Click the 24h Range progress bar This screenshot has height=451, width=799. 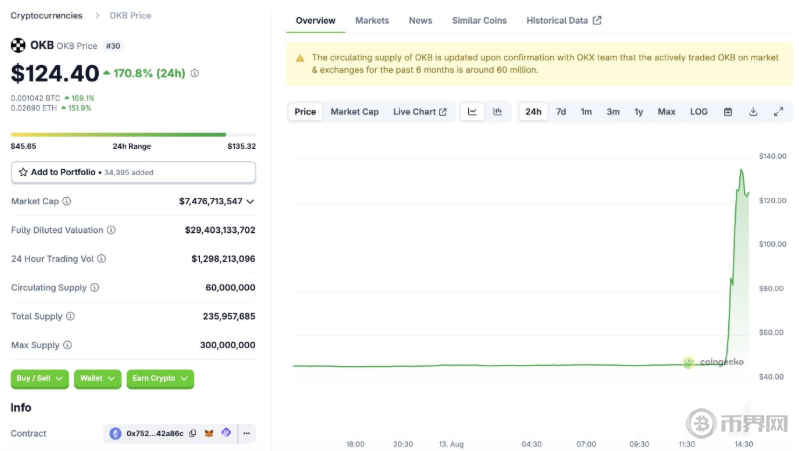[x=133, y=135]
